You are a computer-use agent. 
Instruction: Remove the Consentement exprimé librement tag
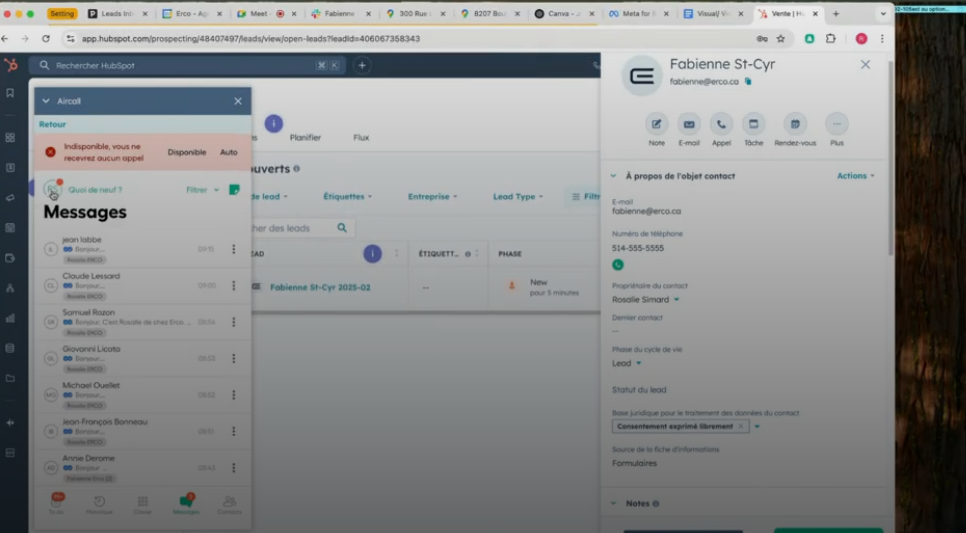[x=741, y=426]
